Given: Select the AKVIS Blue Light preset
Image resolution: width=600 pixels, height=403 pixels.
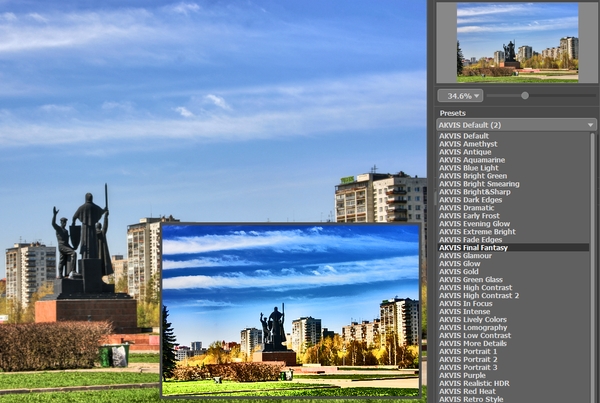Looking at the screenshot, I should tap(513, 168).
